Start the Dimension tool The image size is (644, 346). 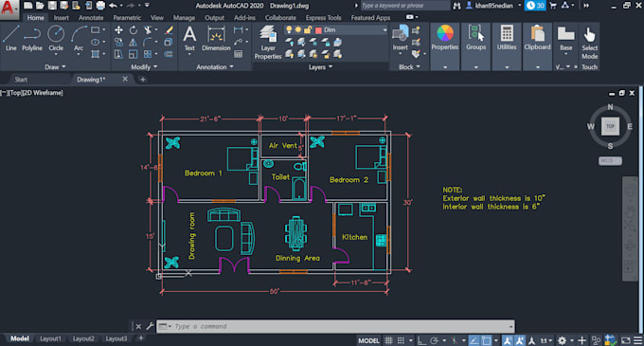coord(216,38)
